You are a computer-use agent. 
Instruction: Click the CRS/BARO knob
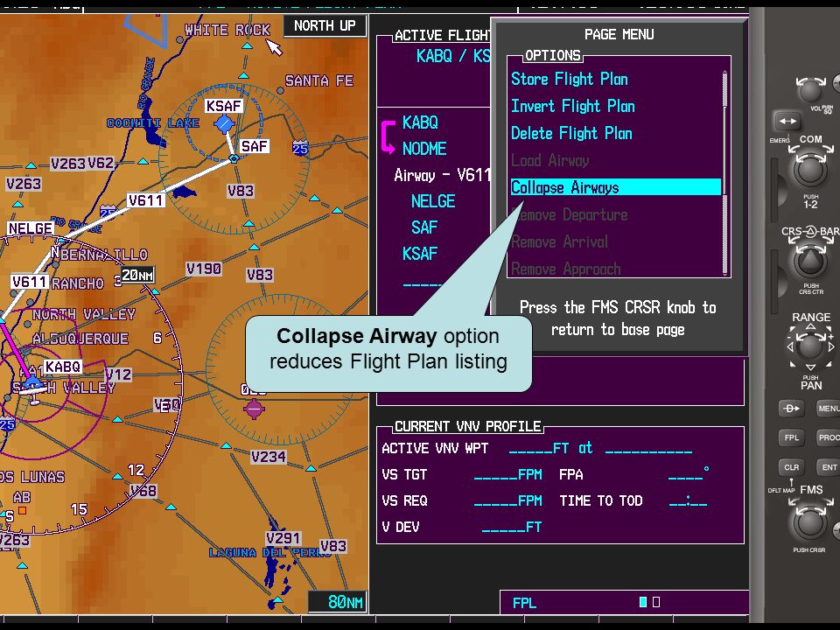[809, 262]
